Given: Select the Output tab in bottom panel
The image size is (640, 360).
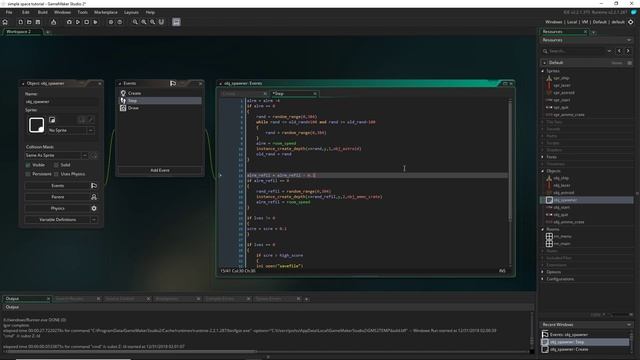Looking at the screenshot, I should [27, 299].
